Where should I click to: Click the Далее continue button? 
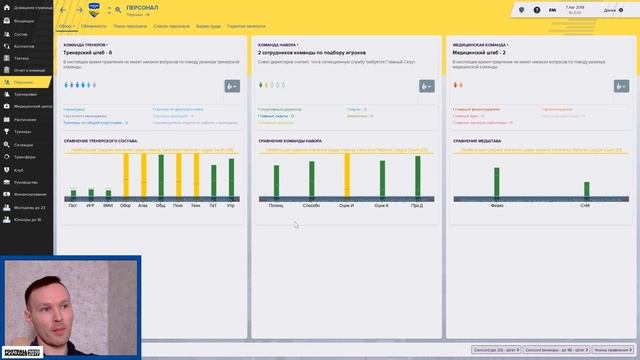point(613,10)
